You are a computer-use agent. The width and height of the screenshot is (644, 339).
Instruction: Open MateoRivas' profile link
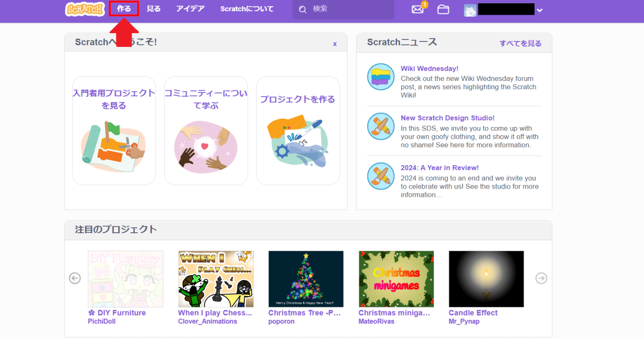[376, 322]
